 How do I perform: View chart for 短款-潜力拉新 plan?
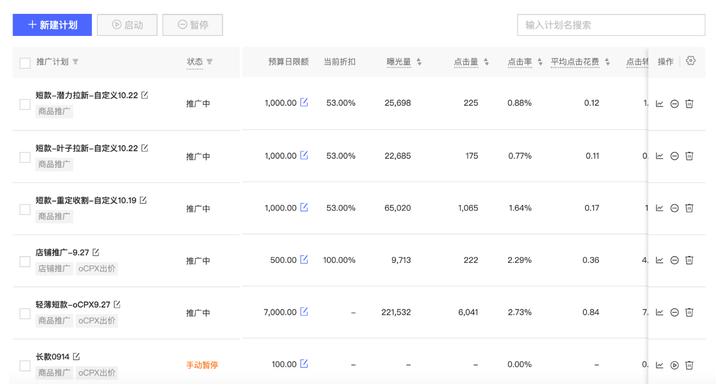coord(659,104)
